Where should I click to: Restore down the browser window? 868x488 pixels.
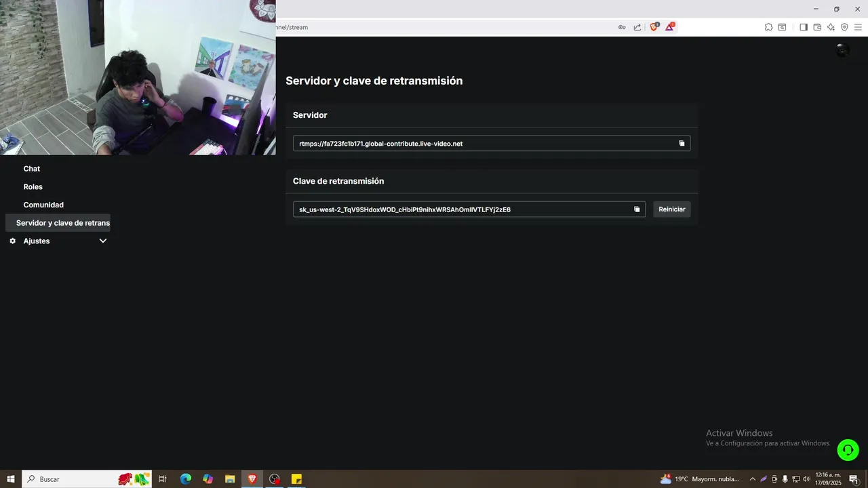[x=836, y=9]
